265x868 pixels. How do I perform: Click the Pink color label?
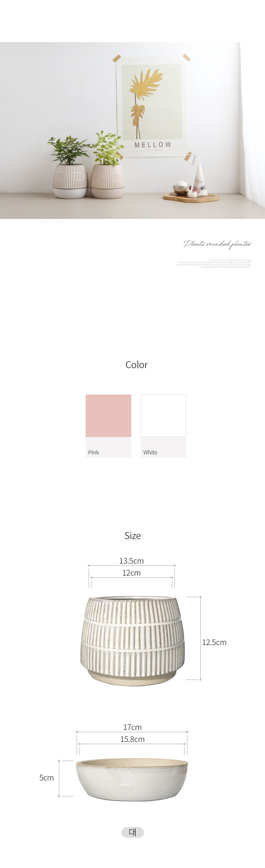[x=93, y=452]
